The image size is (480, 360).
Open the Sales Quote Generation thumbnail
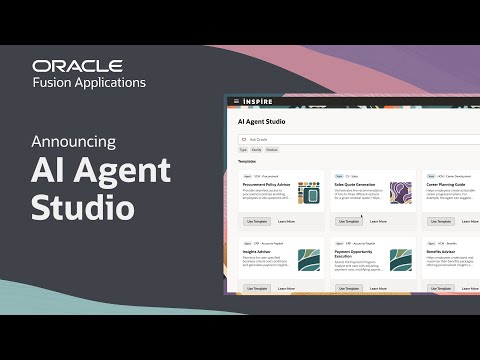[x=401, y=193]
